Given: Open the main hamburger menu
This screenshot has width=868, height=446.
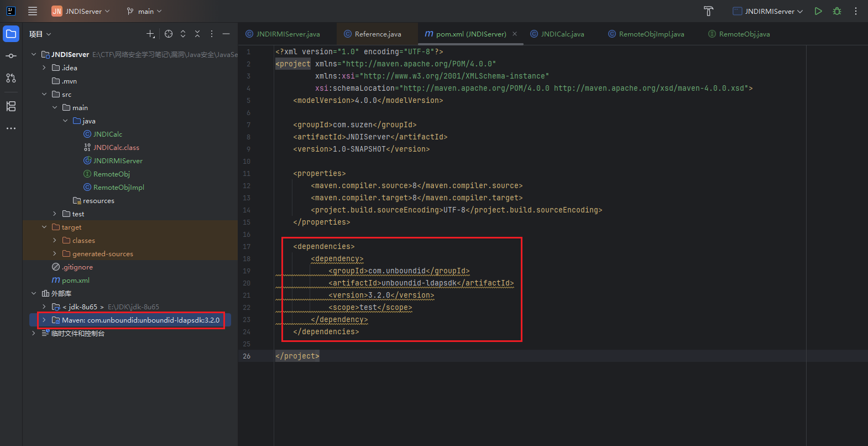Looking at the screenshot, I should pyautogui.click(x=33, y=11).
